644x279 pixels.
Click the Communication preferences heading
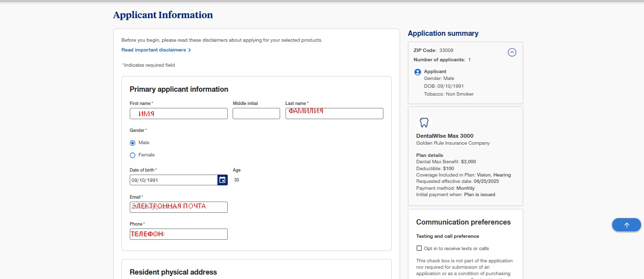pos(463,222)
